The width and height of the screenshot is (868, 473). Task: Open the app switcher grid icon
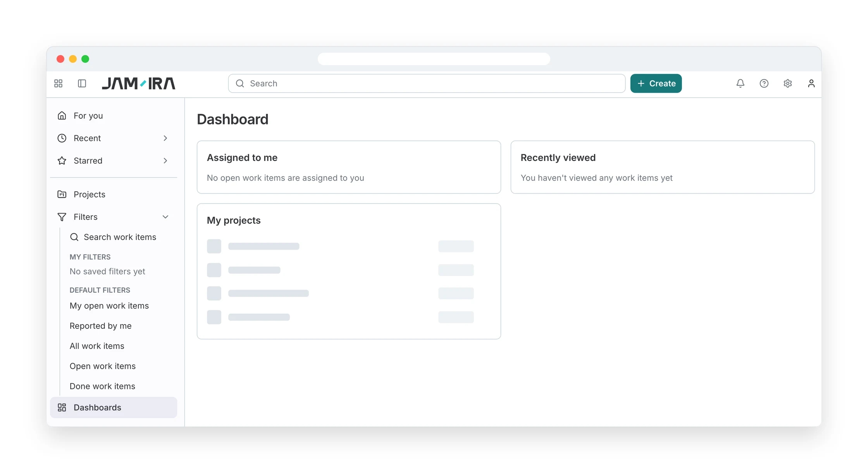[58, 83]
